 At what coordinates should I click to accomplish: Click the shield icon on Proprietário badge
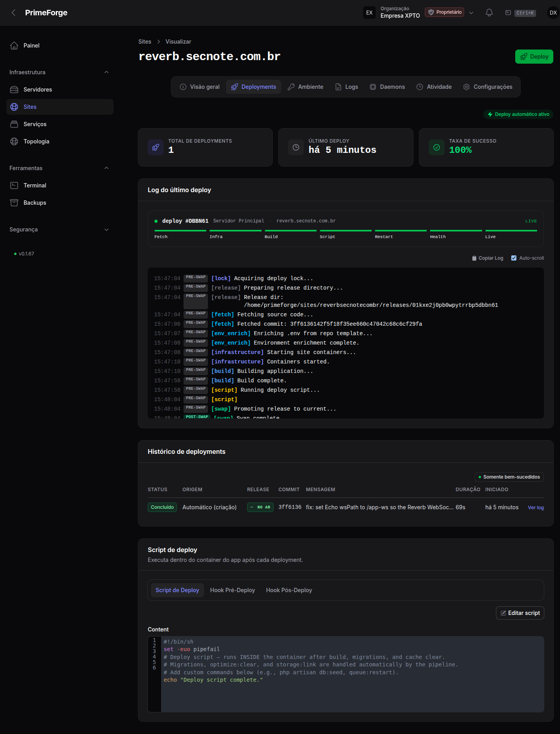point(431,12)
